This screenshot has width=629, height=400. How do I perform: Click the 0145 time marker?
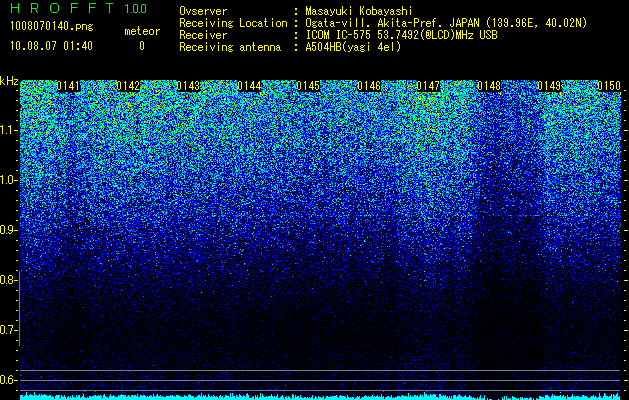point(308,86)
